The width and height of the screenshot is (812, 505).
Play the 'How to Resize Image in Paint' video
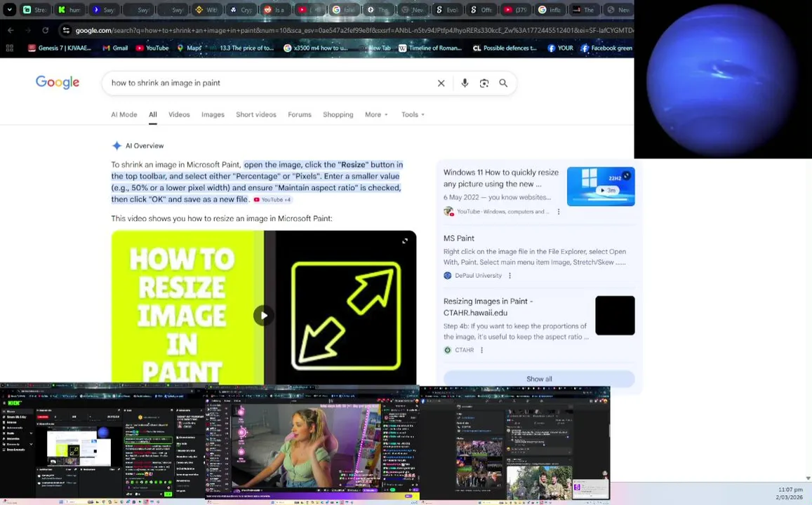(x=264, y=316)
